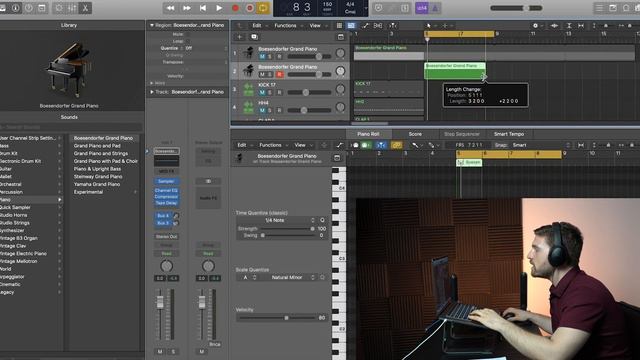This screenshot has height=360, width=640.
Task: Click the duplicate track icon
Action: (x=254, y=37)
